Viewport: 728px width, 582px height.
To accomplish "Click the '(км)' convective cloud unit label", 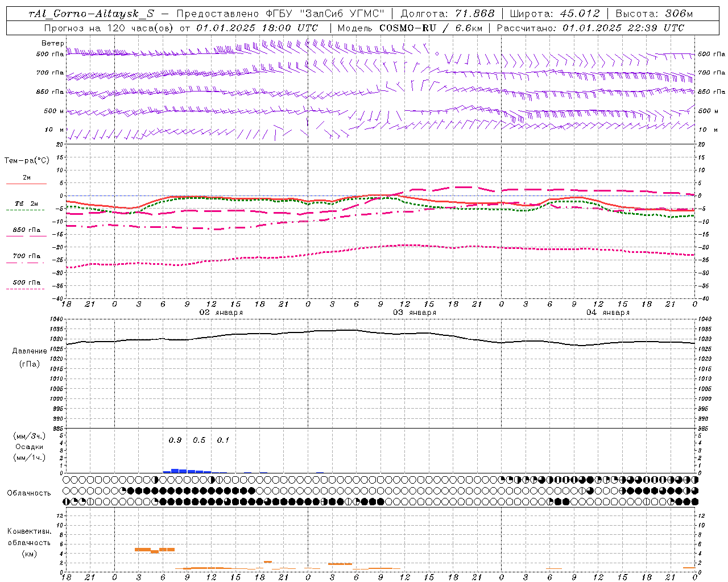I will pyautogui.click(x=29, y=554).
